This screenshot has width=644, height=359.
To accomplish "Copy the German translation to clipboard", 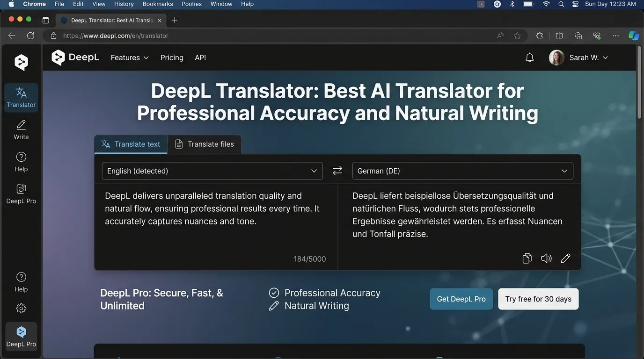I will (527, 258).
